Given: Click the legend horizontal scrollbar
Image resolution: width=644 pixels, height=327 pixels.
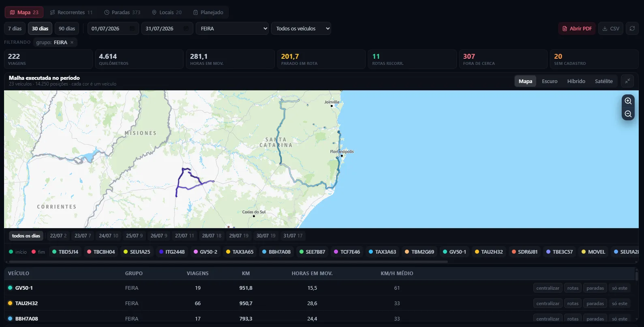Looking at the screenshot, I should click(228, 262).
